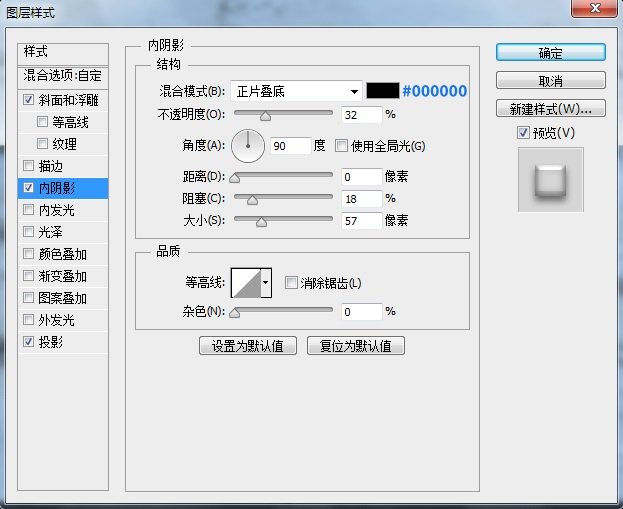Click the style preview thumbnail
623x509 pixels.
[551, 180]
